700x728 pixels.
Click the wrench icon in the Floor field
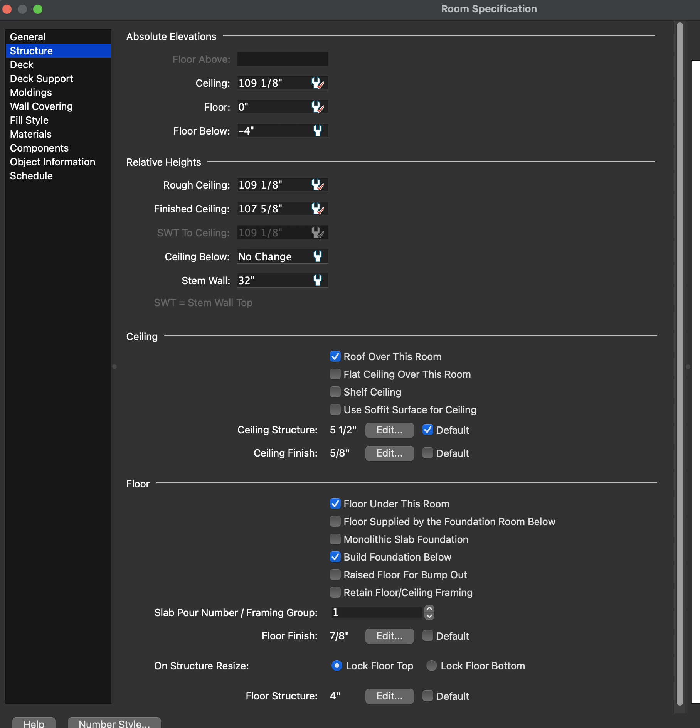tap(317, 107)
